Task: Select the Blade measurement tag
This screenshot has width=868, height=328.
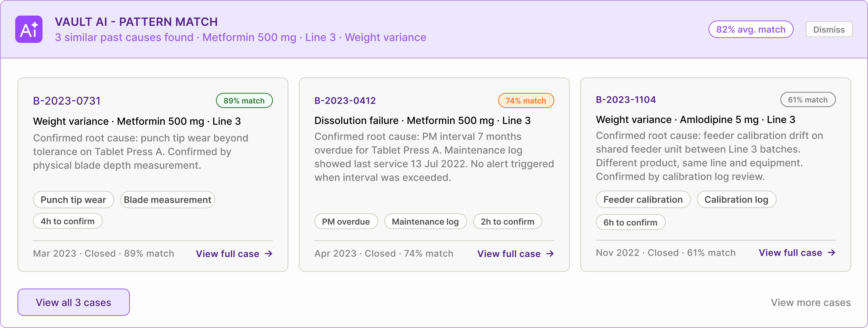Action: 167,200
